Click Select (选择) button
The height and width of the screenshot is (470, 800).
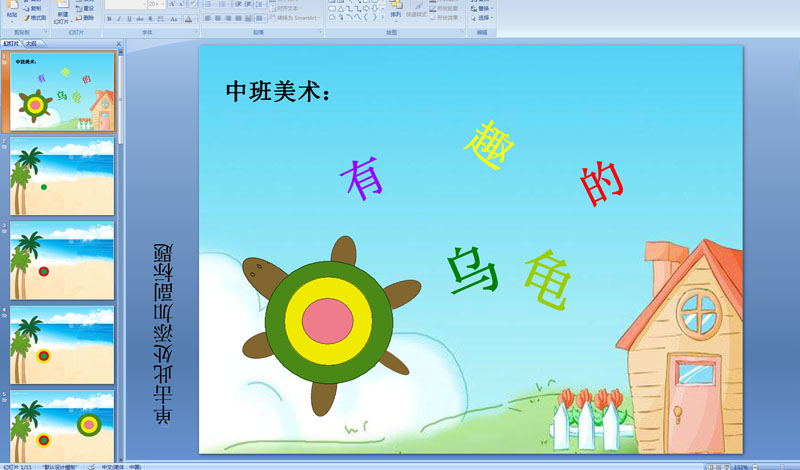tap(480, 17)
